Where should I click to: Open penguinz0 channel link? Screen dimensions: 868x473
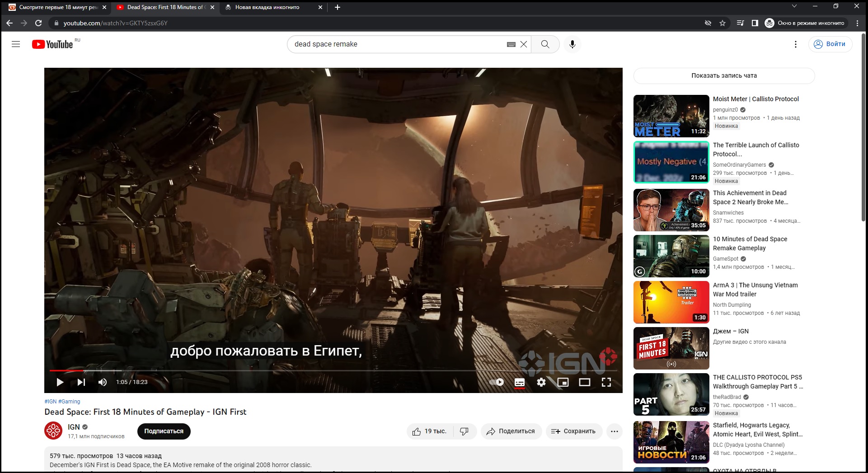(x=725, y=110)
